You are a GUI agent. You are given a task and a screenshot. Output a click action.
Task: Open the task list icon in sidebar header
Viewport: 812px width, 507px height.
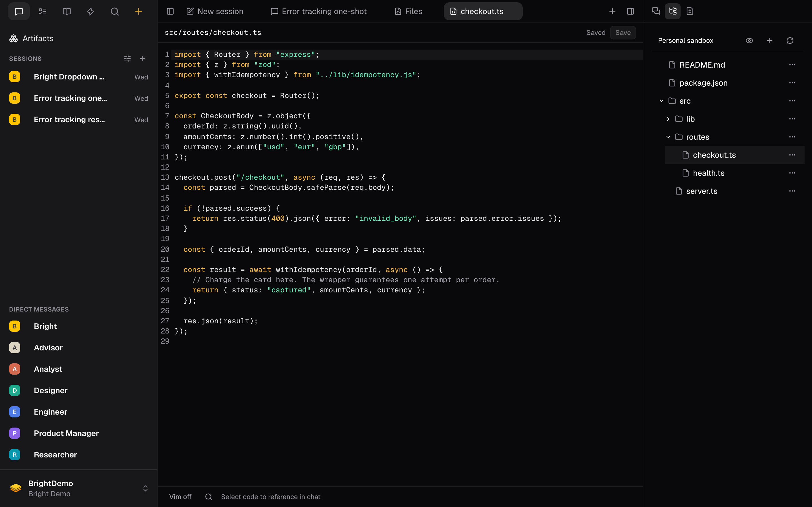tap(43, 11)
